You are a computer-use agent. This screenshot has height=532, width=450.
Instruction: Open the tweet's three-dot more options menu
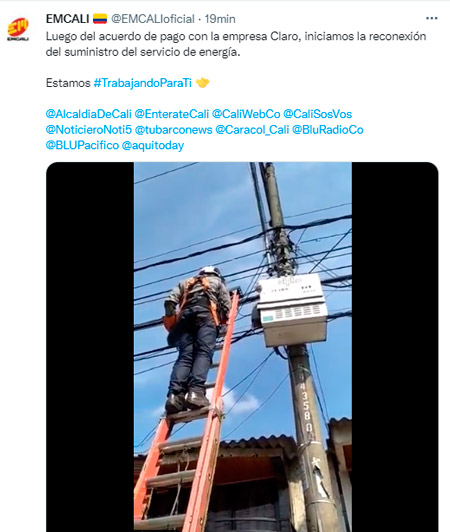[431, 18]
